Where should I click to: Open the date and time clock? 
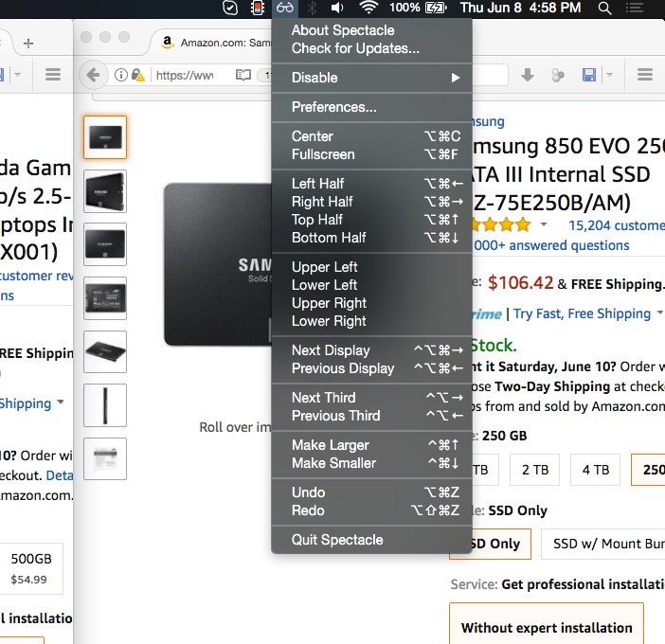coord(521,8)
